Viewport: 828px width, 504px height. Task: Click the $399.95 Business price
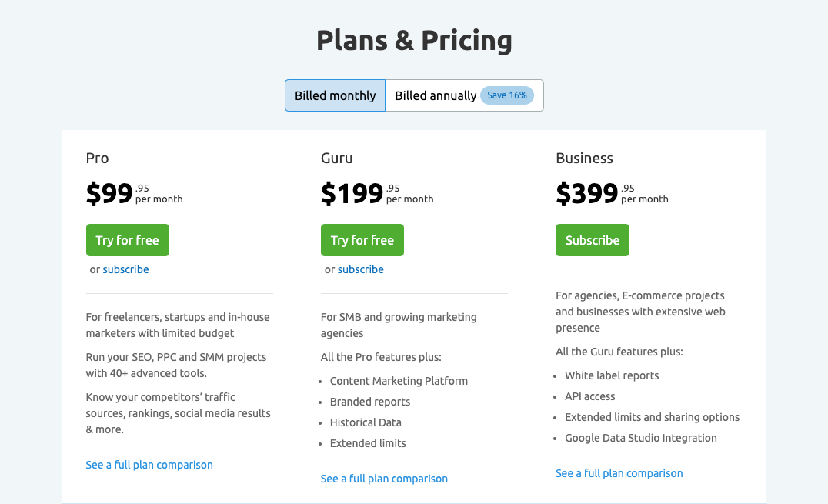pyautogui.click(x=587, y=193)
